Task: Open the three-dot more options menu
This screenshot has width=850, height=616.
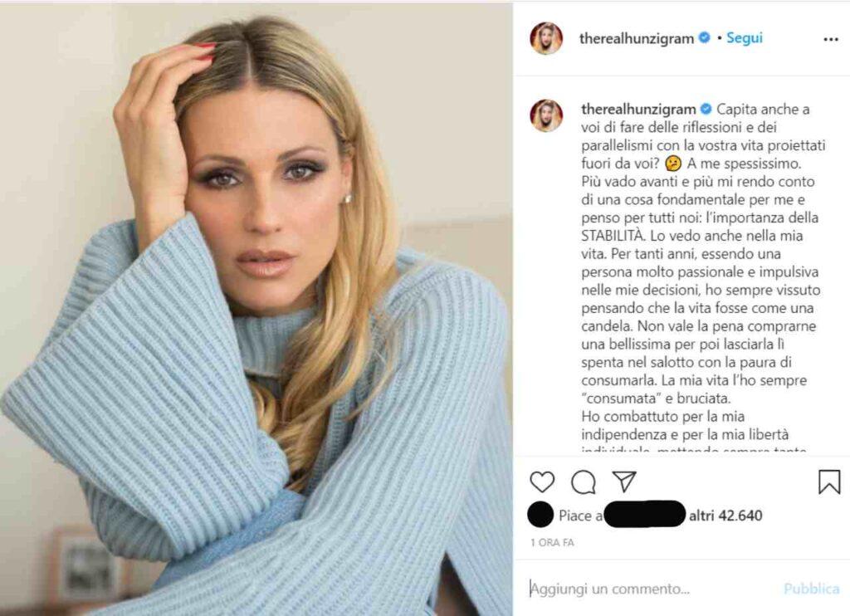Action: pos(830,40)
